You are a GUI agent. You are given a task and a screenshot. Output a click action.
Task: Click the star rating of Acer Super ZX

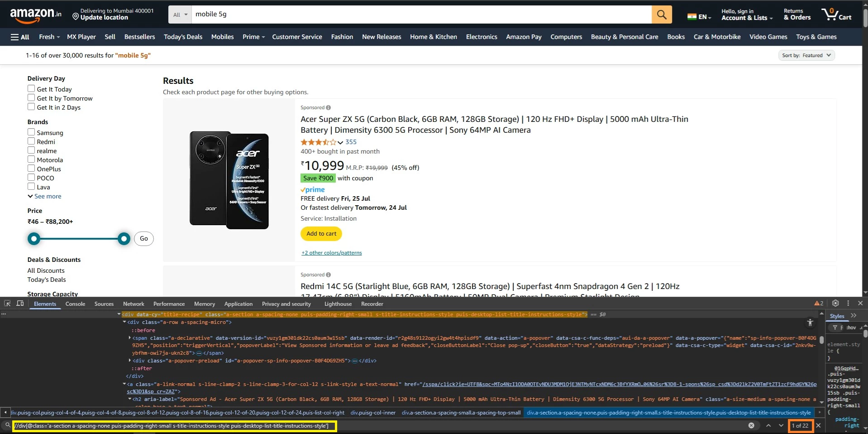(319, 142)
